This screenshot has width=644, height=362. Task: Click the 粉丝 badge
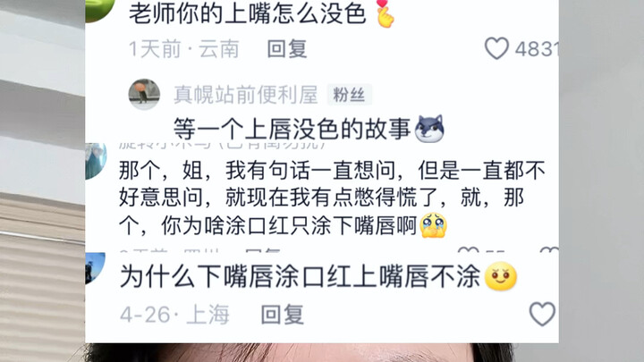click(349, 95)
